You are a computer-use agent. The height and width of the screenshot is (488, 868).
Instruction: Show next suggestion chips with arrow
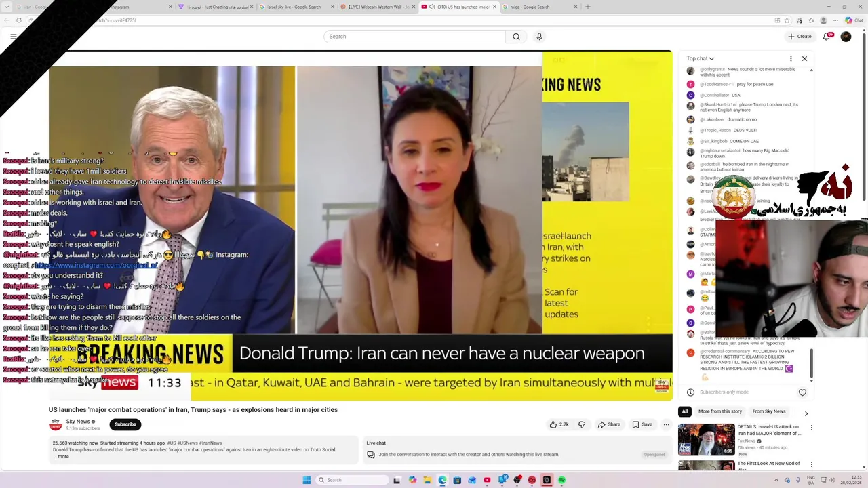coord(806,413)
